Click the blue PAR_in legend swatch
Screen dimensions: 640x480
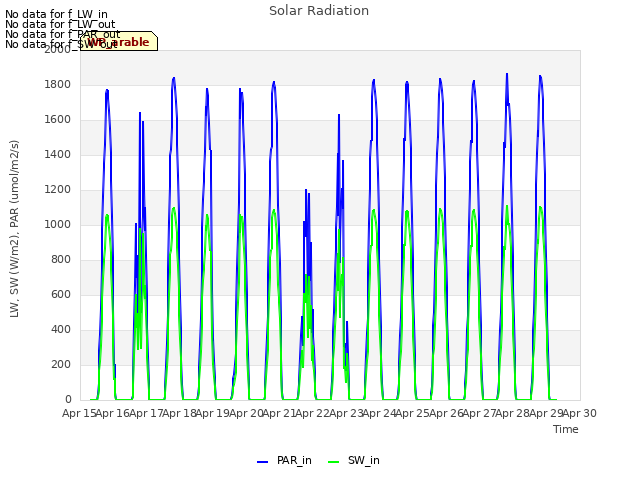click(x=262, y=462)
